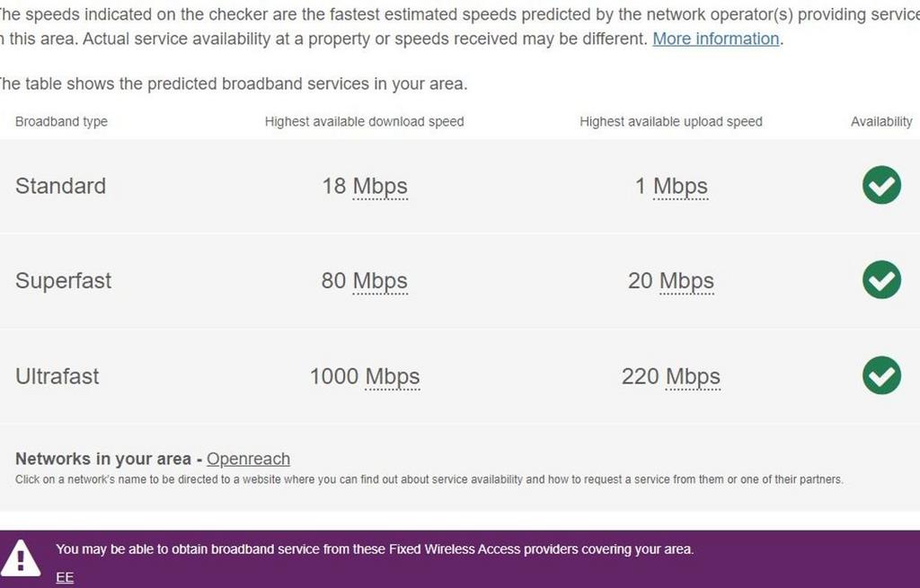
Task: Click the Standard availability green checkmark icon
Action: [881, 185]
